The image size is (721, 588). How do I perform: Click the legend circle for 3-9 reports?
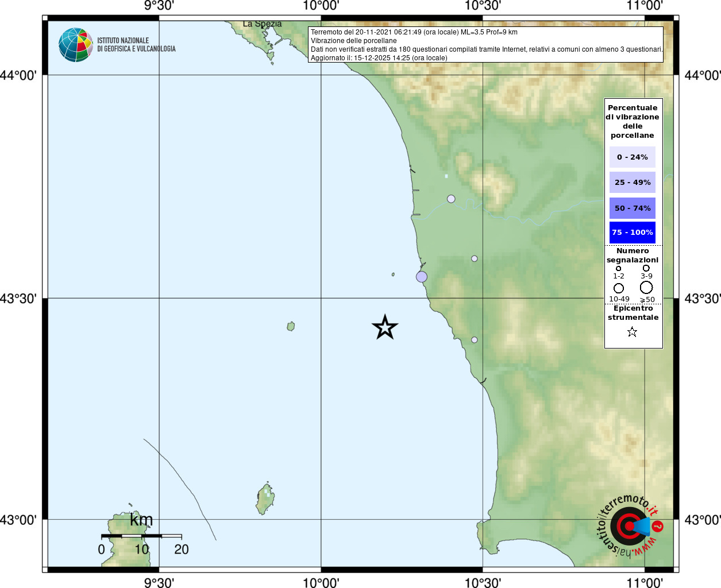tap(646, 268)
